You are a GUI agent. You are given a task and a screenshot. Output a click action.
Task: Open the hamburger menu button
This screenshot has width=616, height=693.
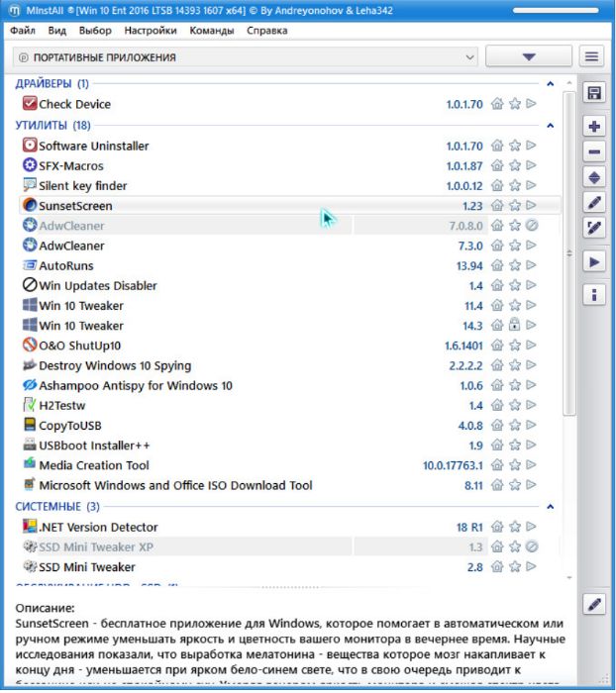coord(591,56)
